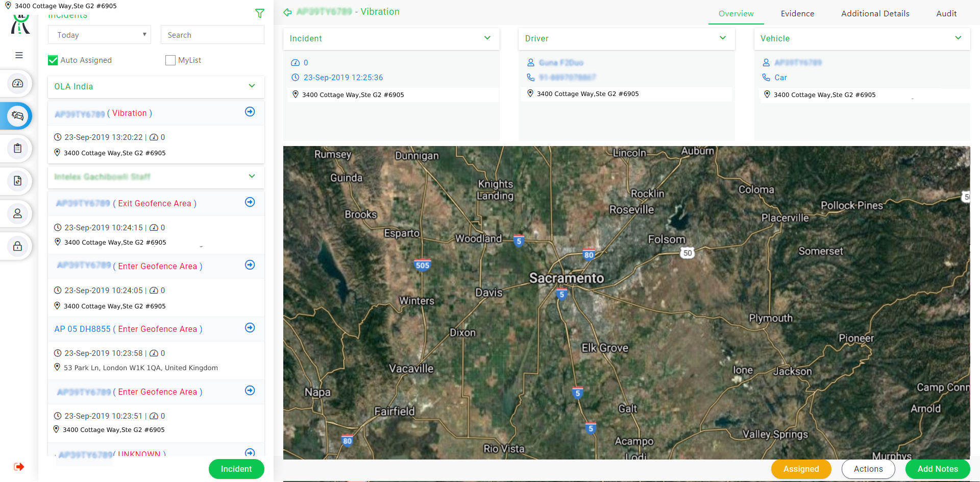This screenshot has height=482, width=980.
Task: Click the top-left address location pin
Action: 8,6
